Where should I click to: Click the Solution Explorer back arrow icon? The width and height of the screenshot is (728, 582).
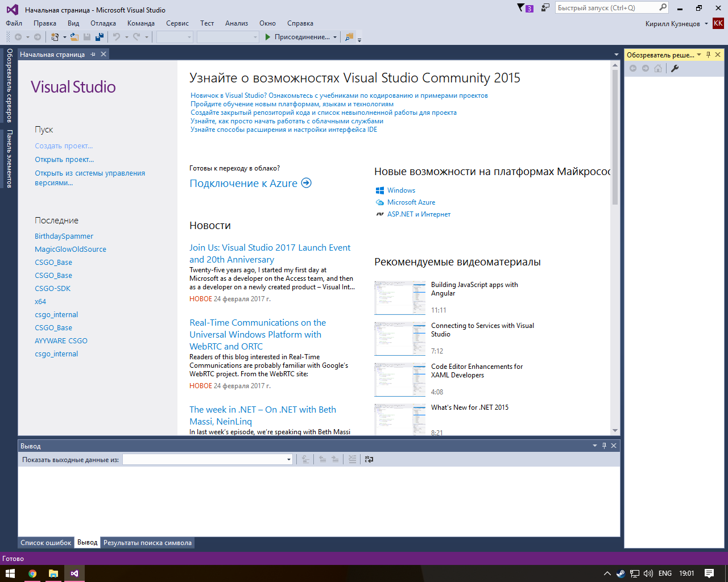[x=633, y=68]
